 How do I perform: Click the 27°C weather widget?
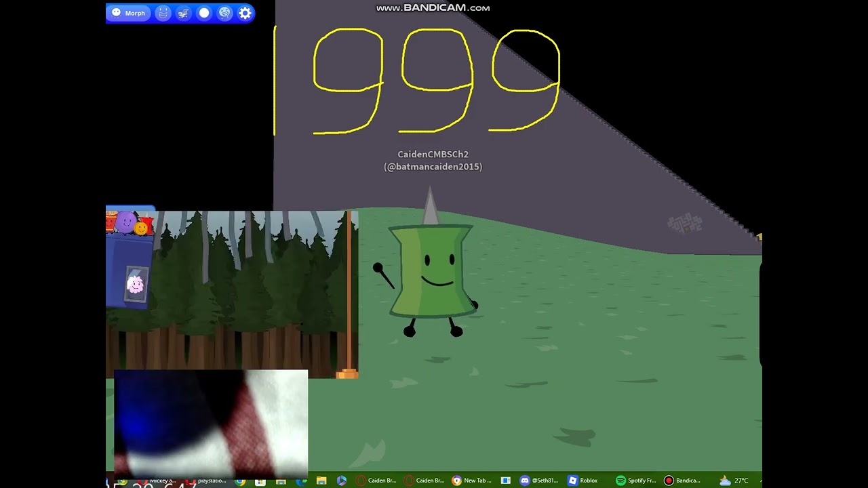click(734, 481)
